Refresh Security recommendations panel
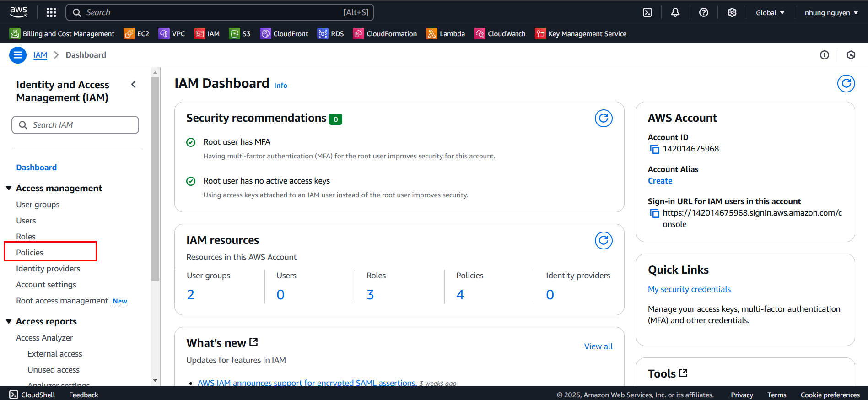 click(x=604, y=118)
